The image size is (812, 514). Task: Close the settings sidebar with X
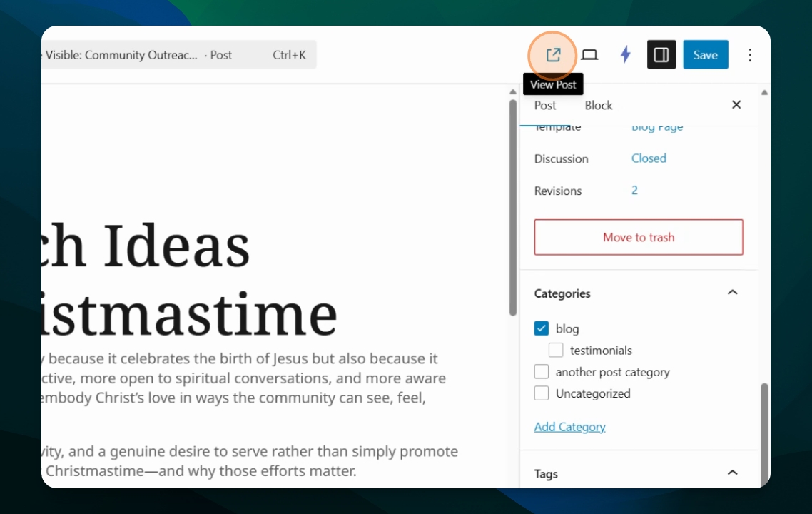(736, 105)
